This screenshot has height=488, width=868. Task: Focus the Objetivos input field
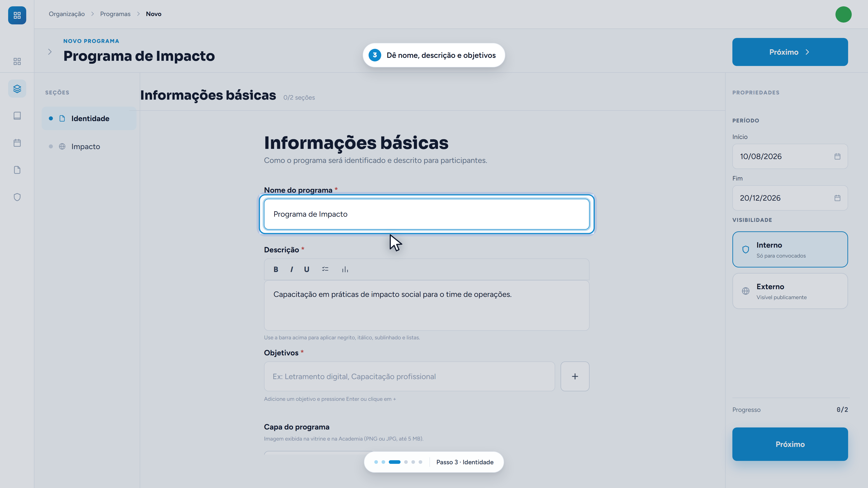click(409, 377)
